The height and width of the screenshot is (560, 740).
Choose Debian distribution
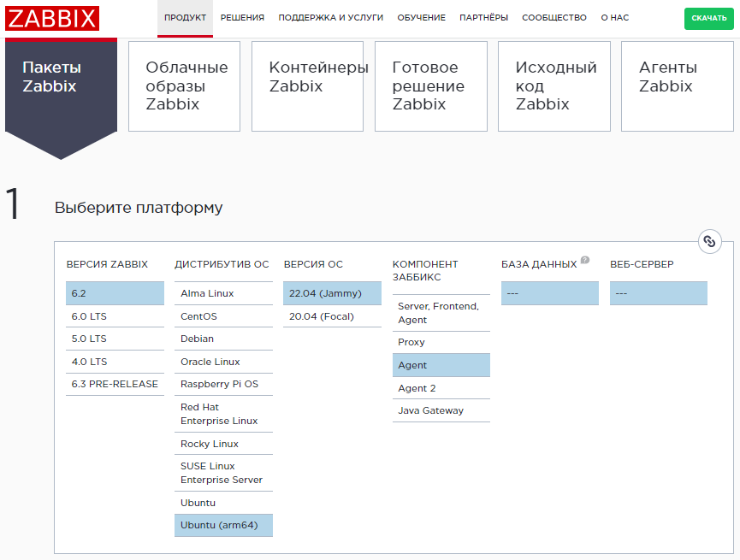(223, 339)
